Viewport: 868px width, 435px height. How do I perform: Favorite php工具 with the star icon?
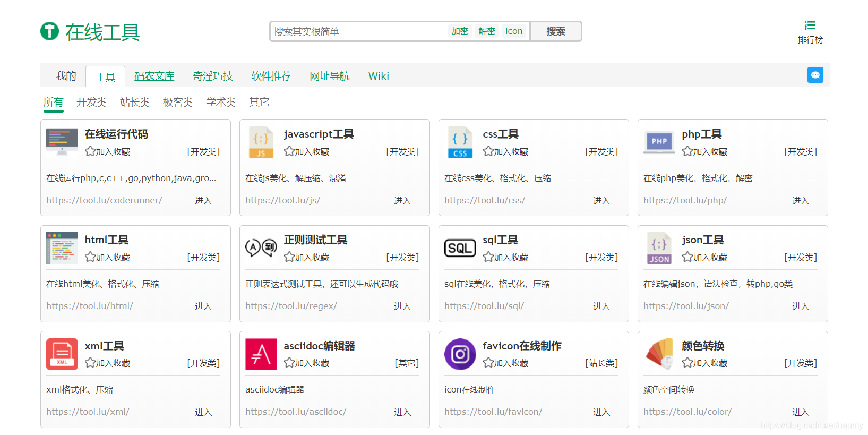687,151
